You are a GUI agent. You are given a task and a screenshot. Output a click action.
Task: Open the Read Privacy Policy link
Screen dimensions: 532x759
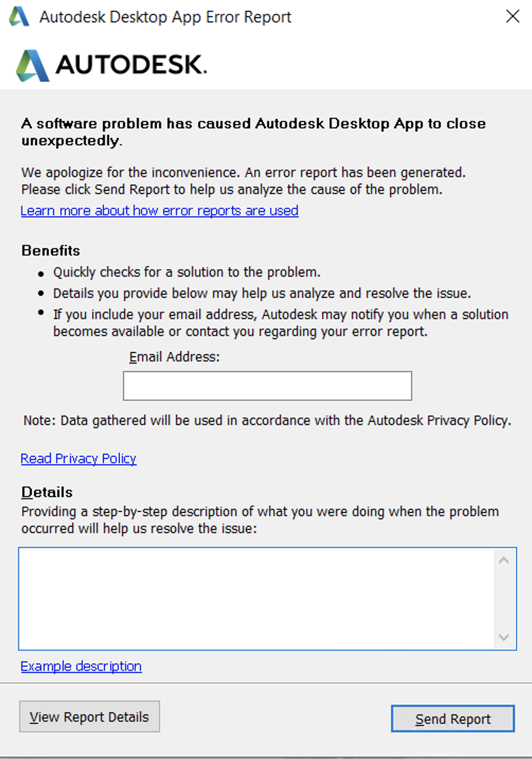(78, 458)
